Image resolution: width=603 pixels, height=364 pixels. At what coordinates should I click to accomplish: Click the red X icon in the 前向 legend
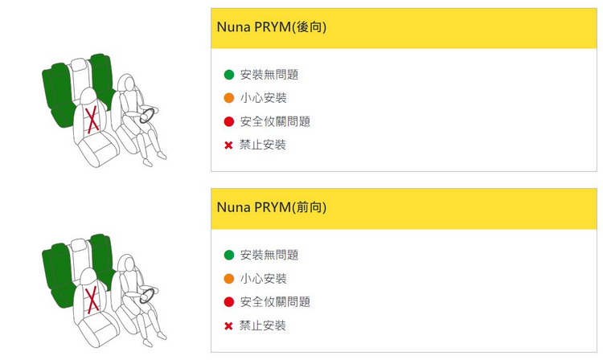click(229, 326)
